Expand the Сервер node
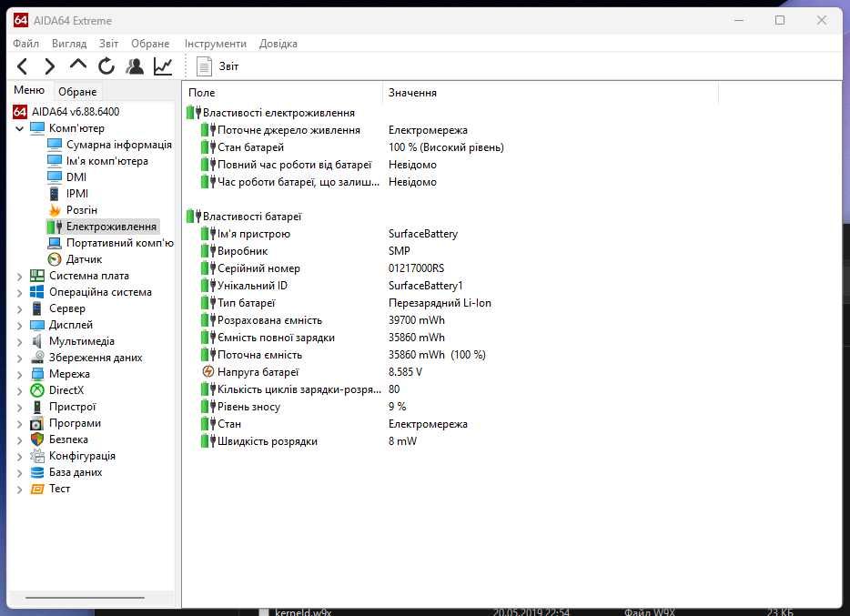Screen dimensions: 850x616 (19, 309)
